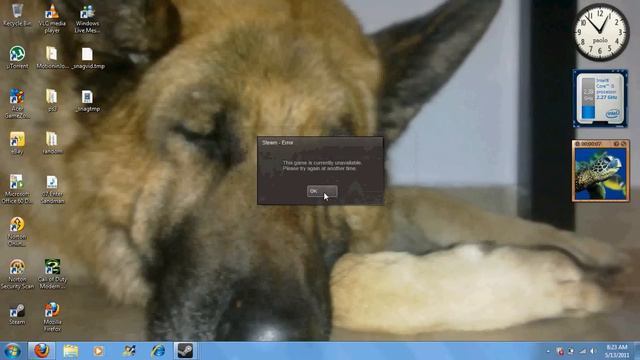The image size is (640, 360).
Task: Select the Steam desktop shortcut
Action: coord(17,314)
